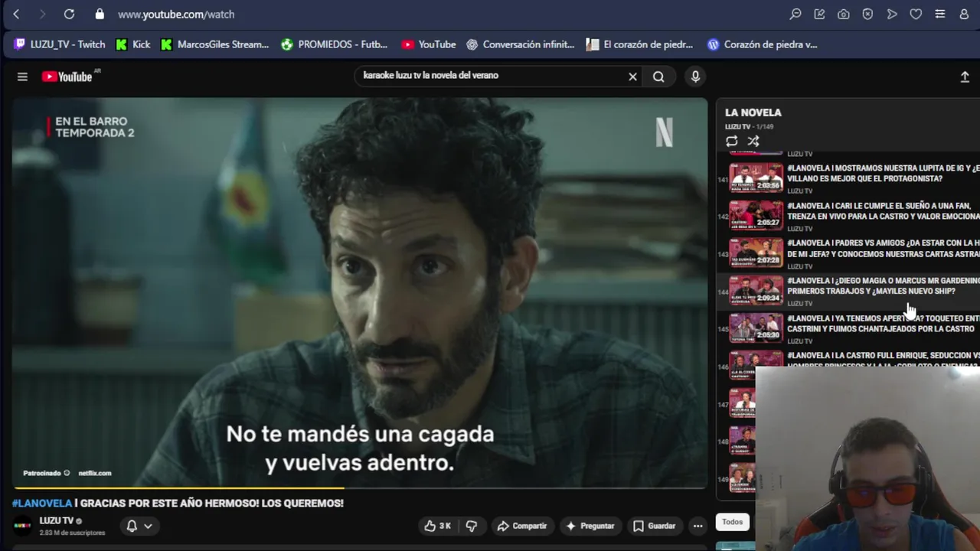Open the zoom-out magnifier in the browser toolbar
The width and height of the screenshot is (980, 551).
(795, 14)
